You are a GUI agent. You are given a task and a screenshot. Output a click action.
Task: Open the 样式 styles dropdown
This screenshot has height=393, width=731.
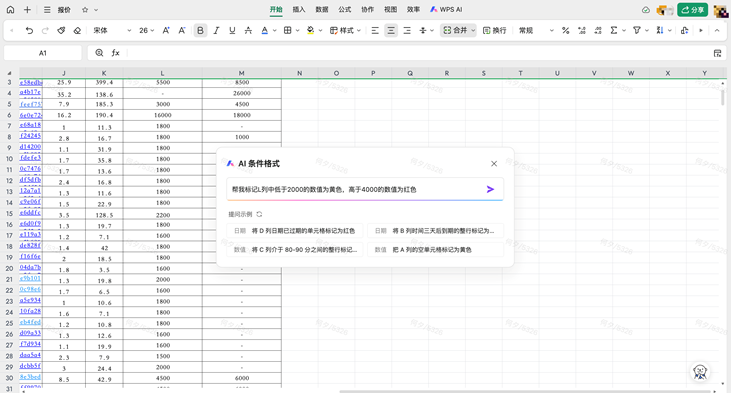pyautogui.click(x=345, y=30)
